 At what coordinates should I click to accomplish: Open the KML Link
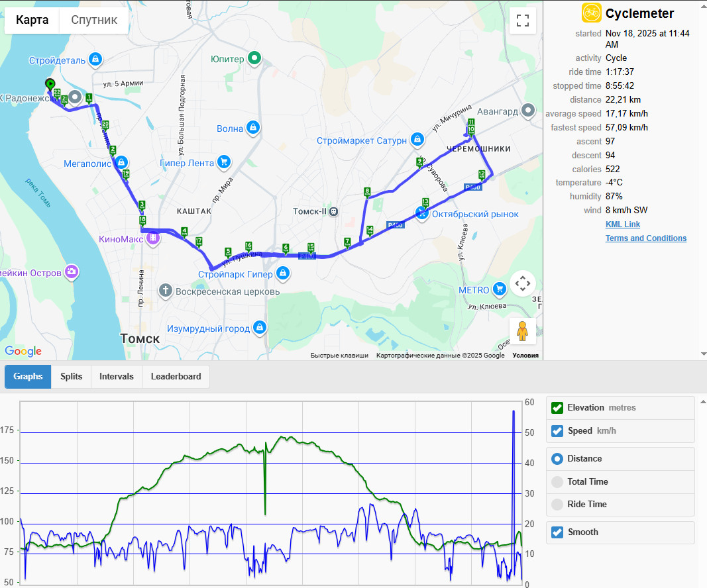(623, 224)
